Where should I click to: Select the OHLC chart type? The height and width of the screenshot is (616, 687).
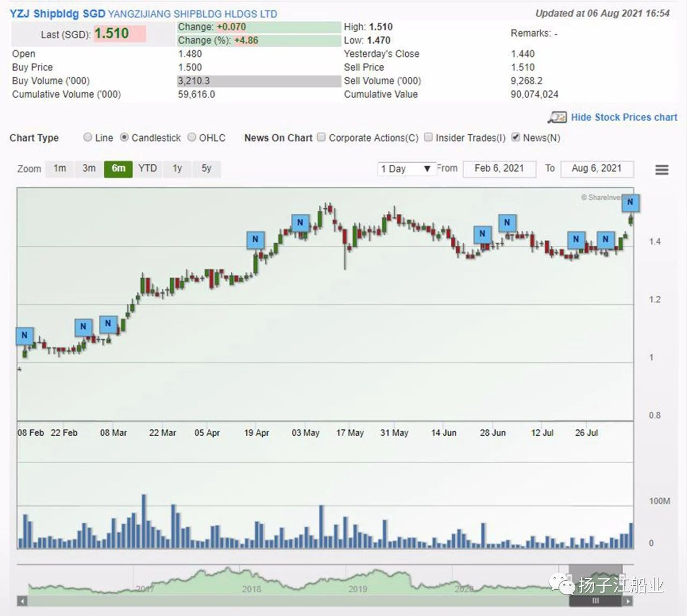(x=192, y=137)
